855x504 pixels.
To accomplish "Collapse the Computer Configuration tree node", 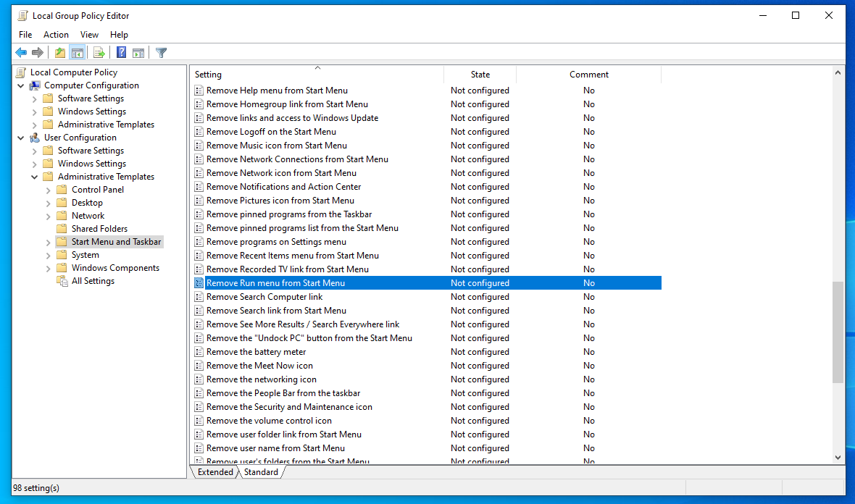I will click(x=21, y=85).
